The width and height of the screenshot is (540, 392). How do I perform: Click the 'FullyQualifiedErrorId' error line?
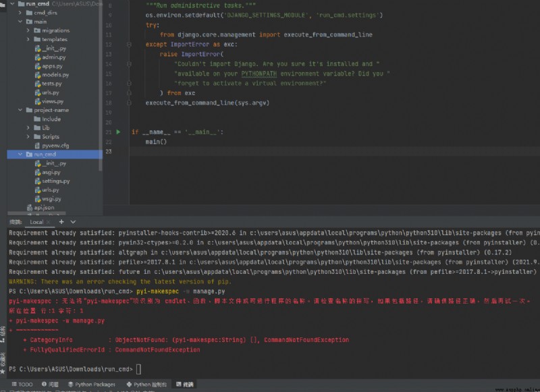point(112,349)
